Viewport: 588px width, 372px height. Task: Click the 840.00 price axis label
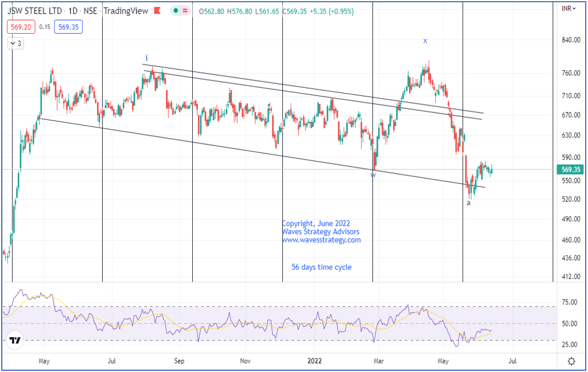pyautogui.click(x=571, y=40)
